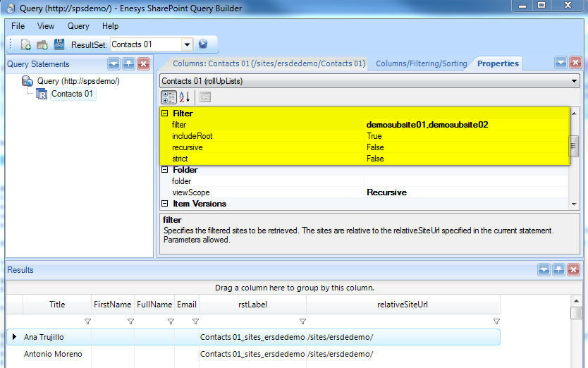Pin the Query Statements panel

[128, 64]
